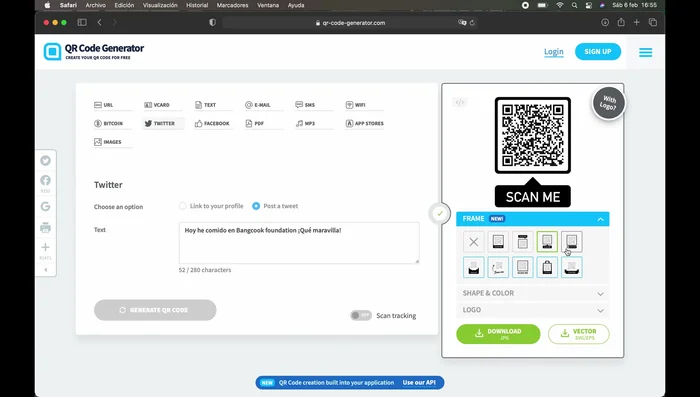Screen dimensions: 700x397
Task: Click the plus icon in share sidebar
Action: click(46, 247)
